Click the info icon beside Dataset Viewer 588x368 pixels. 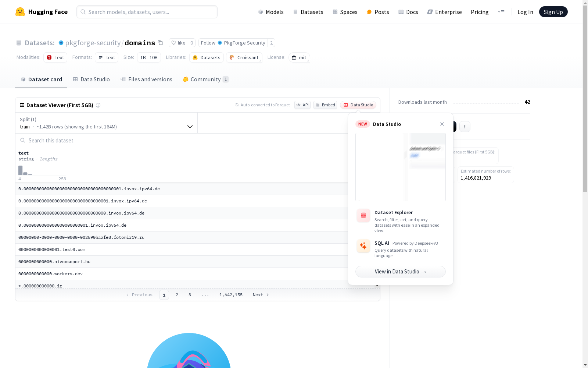tap(98, 105)
